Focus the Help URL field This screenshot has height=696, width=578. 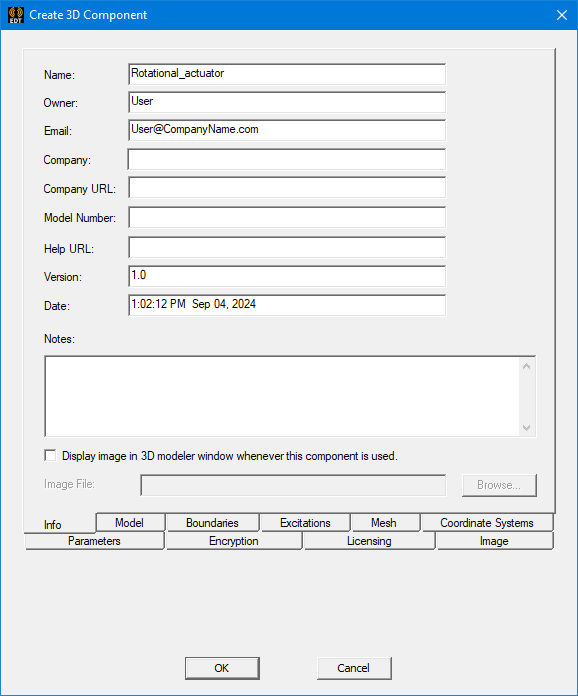(x=287, y=247)
